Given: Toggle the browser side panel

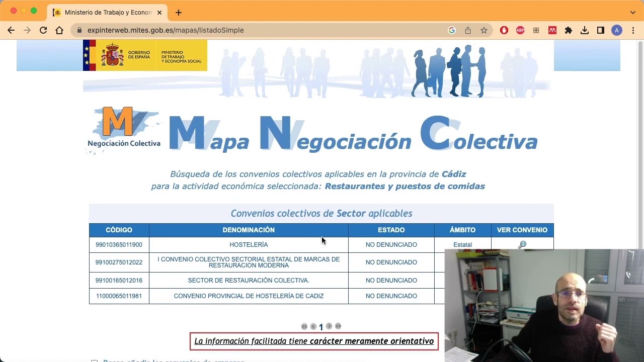Looking at the screenshot, I should [601, 30].
